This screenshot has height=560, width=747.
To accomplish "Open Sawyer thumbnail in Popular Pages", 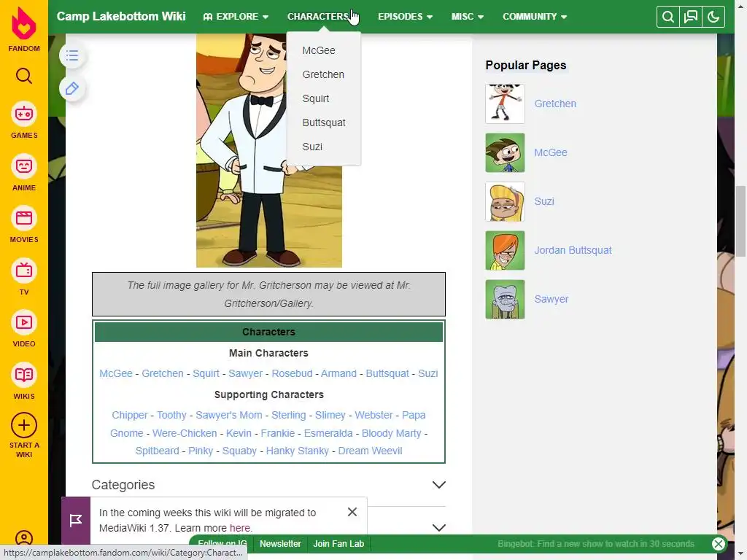I will [505, 300].
